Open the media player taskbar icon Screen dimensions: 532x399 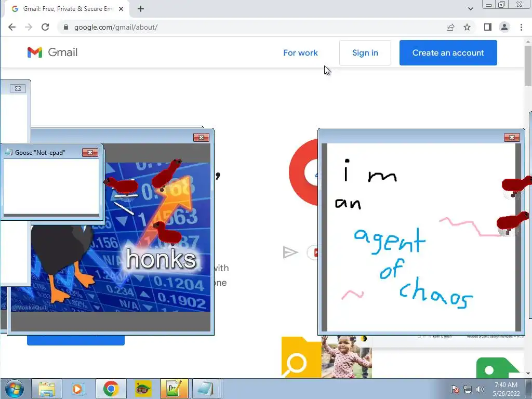[78, 389]
